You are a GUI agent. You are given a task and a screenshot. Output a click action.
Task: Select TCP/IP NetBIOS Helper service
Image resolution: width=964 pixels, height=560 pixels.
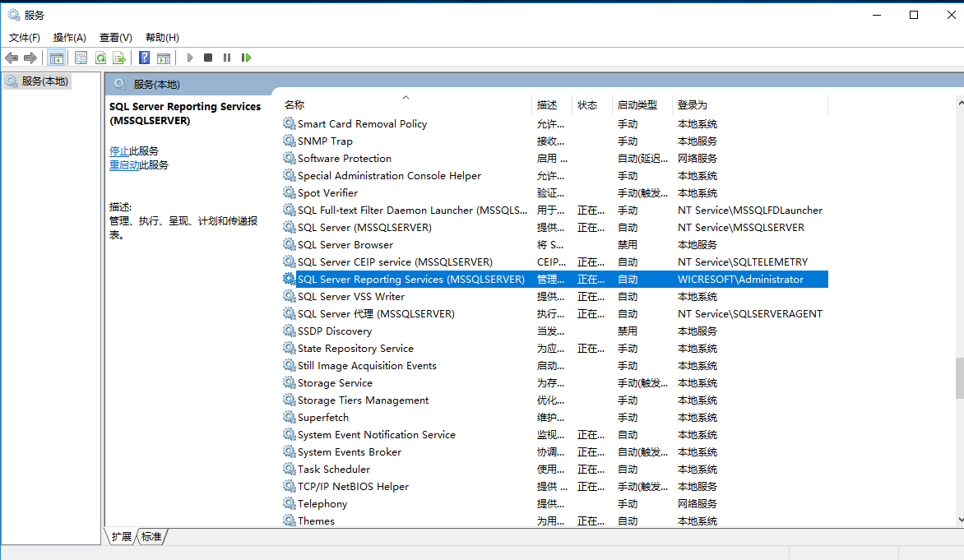pyautogui.click(x=555, y=486)
